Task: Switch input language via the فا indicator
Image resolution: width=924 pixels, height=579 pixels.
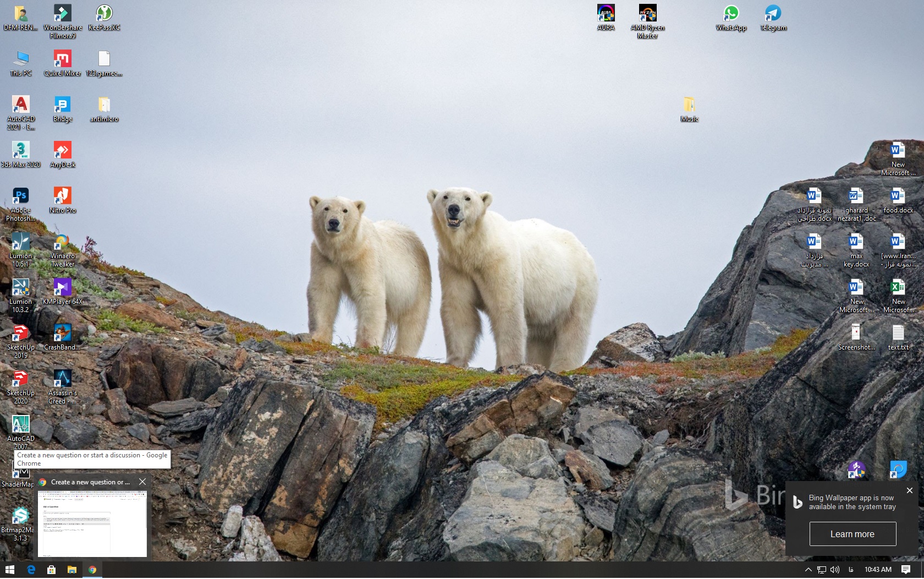Action: (x=850, y=570)
